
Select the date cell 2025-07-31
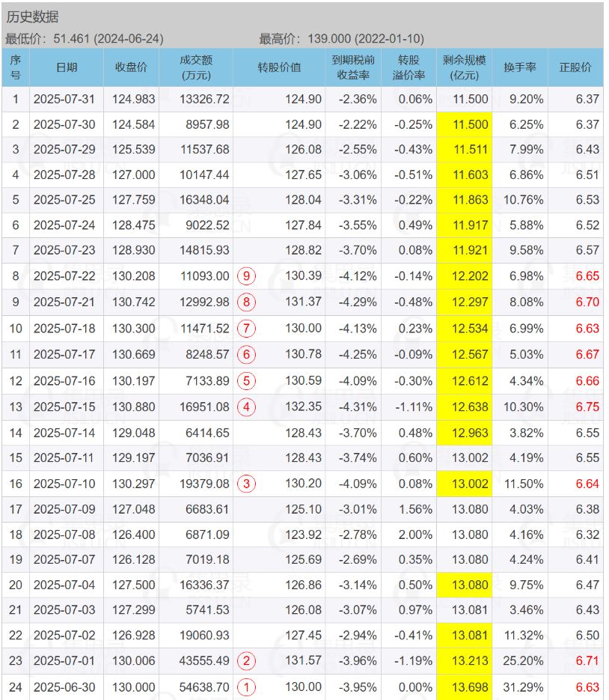click(x=67, y=99)
